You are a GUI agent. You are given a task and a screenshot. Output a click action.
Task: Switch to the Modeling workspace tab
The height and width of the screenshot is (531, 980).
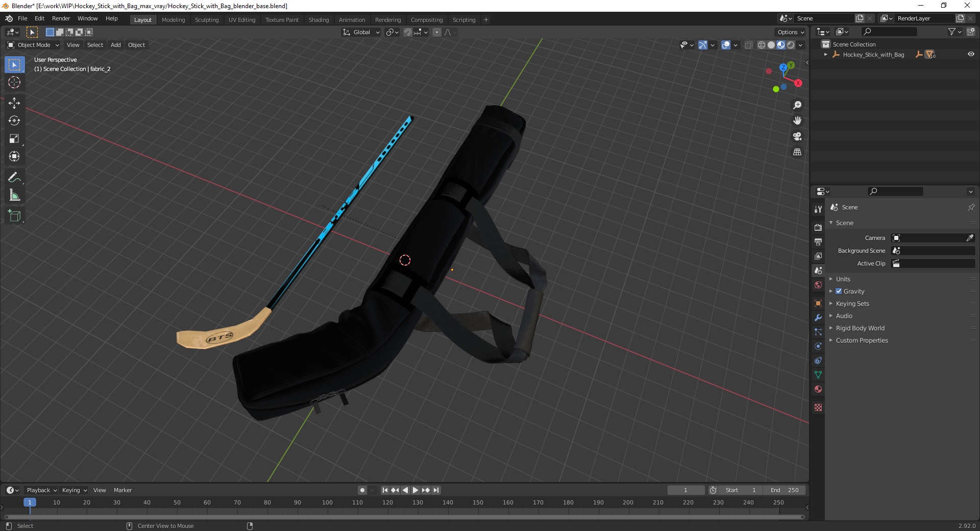click(173, 20)
